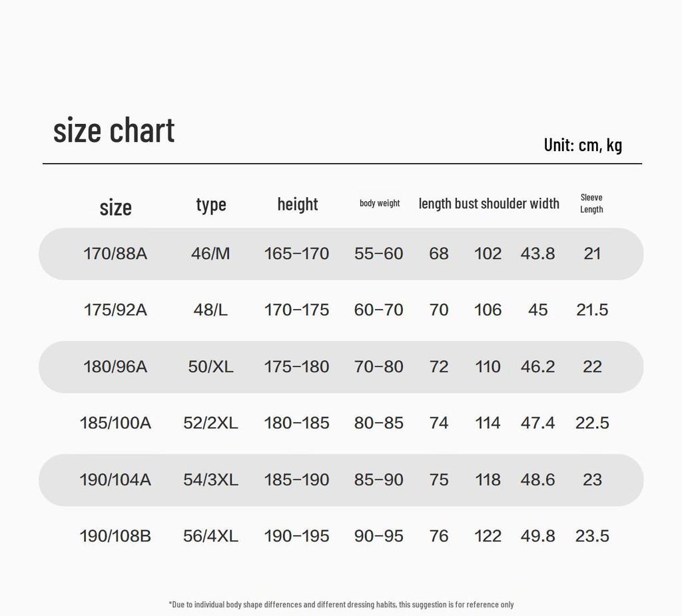Select the 185-190 height value

click(296, 480)
